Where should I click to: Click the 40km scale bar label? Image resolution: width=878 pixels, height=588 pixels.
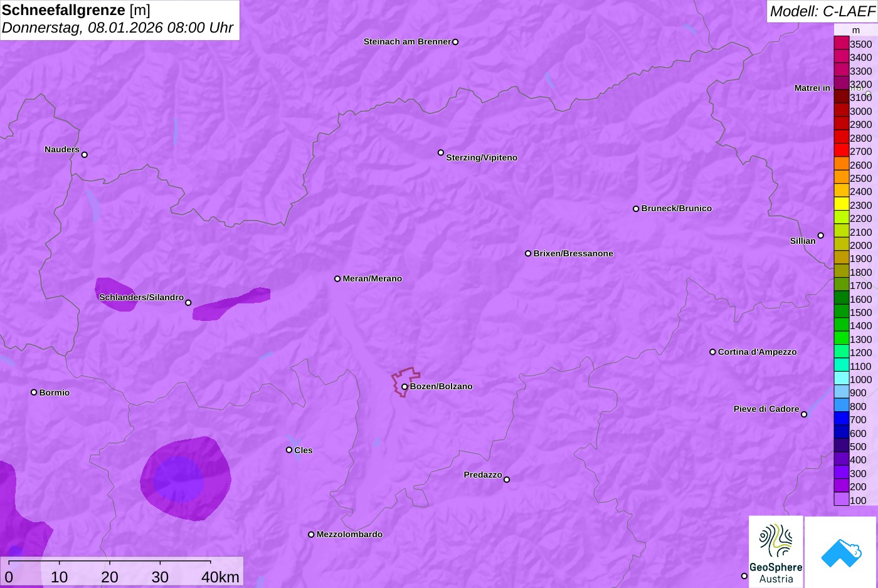[220, 577]
